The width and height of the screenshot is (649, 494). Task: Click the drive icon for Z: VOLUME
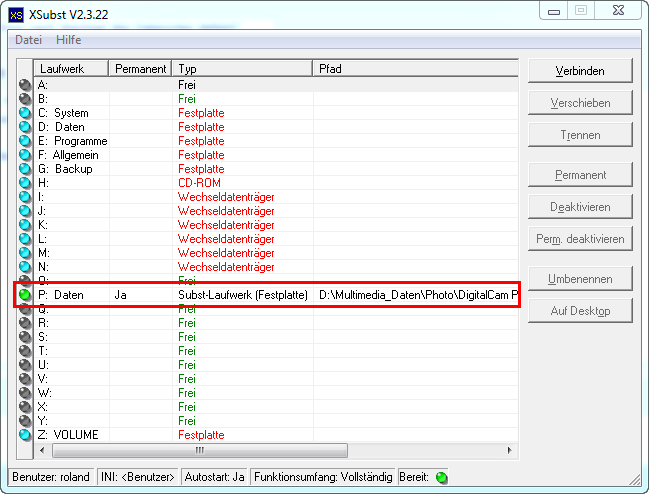click(x=25, y=436)
